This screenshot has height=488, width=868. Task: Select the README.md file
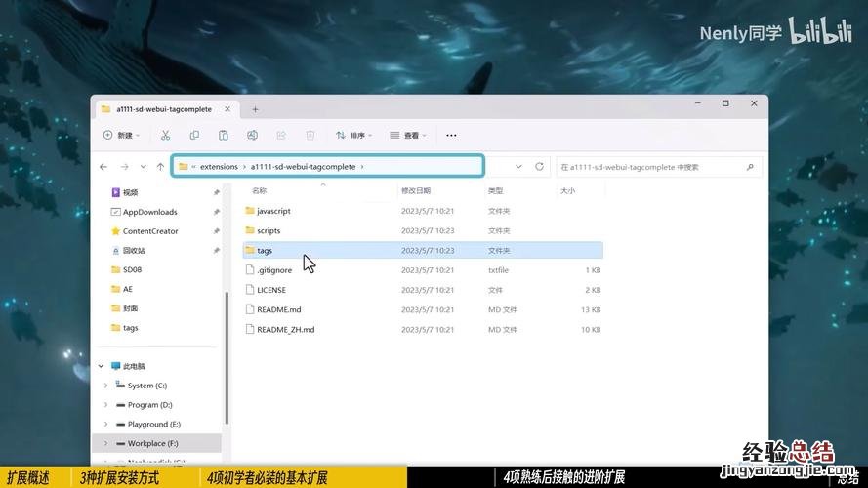(423, 309)
